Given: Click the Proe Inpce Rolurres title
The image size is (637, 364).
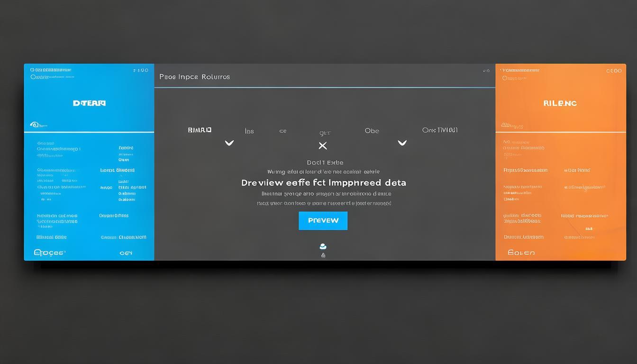Looking at the screenshot, I should coord(194,76).
